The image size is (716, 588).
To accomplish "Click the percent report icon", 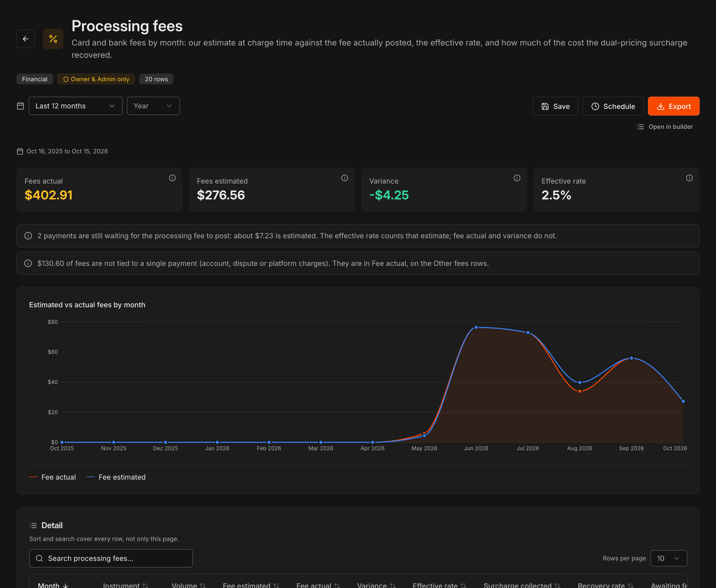I will [53, 39].
